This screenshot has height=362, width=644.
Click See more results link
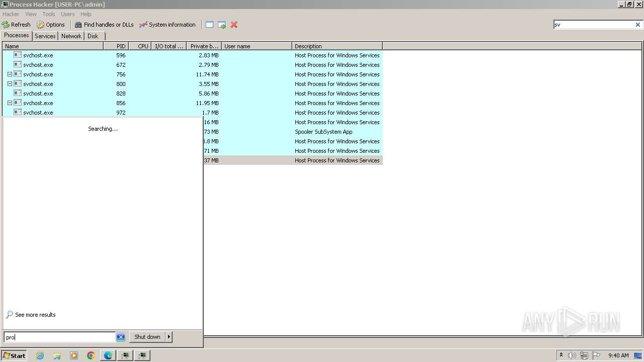(31, 315)
